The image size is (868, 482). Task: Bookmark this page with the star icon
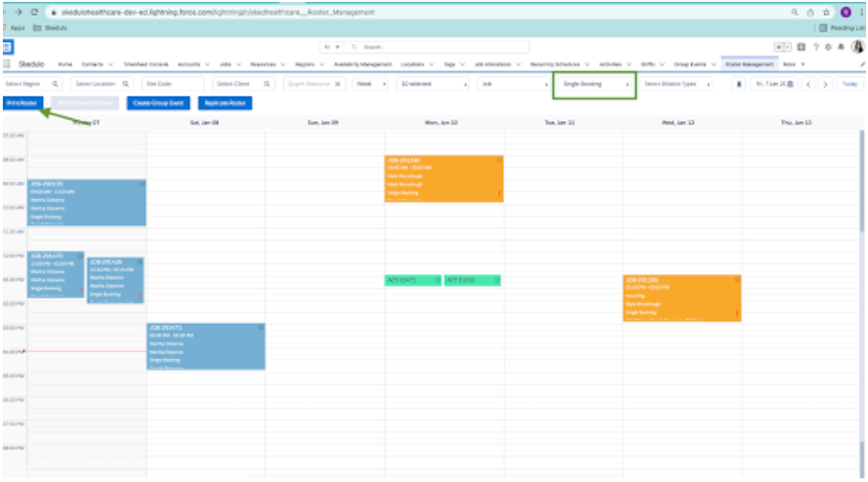(x=826, y=12)
